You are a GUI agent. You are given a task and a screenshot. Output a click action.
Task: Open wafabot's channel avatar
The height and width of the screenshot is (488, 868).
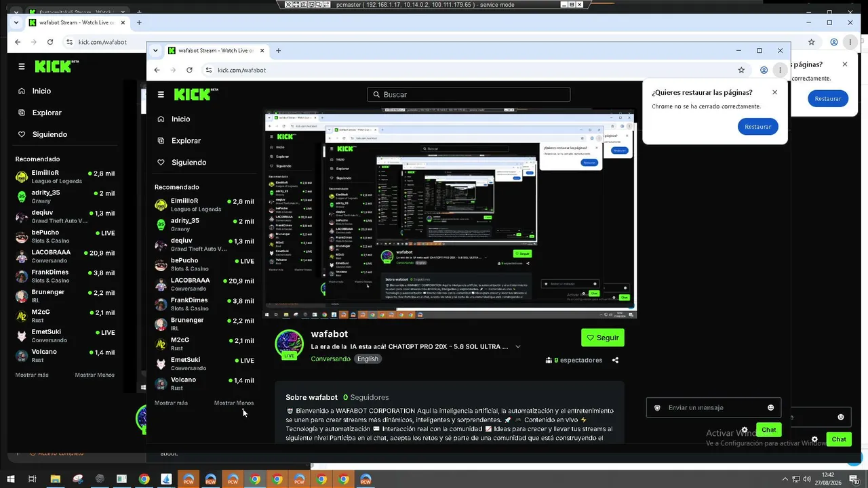tap(289, 344)
